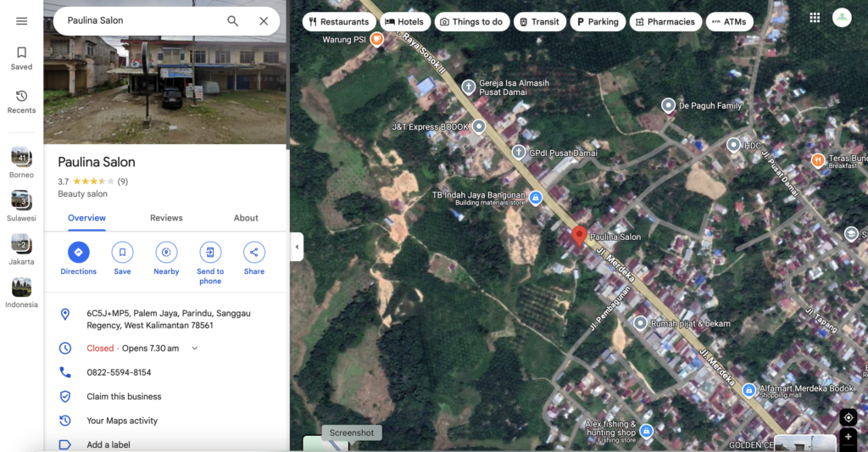Open the Google apps grid

(x=815, y=18)
